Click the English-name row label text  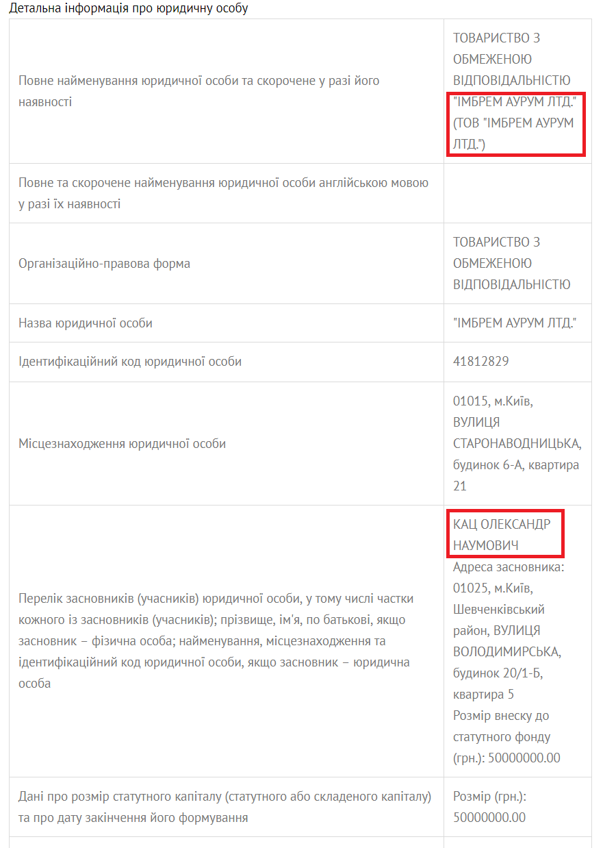tap(224, 193)
